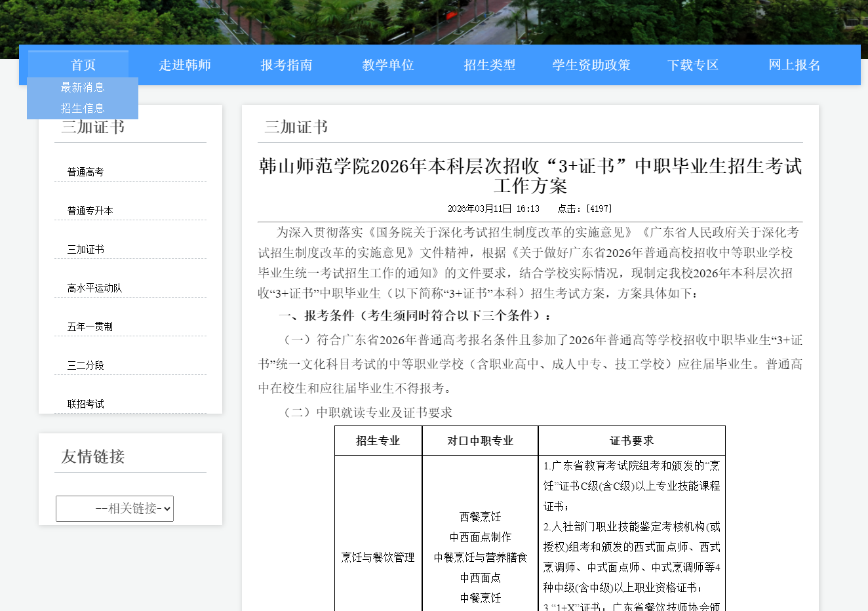This screenshot has height=611, width=868.
Task: Open the 教学单位 menu
Action: (x=387, y=65)
